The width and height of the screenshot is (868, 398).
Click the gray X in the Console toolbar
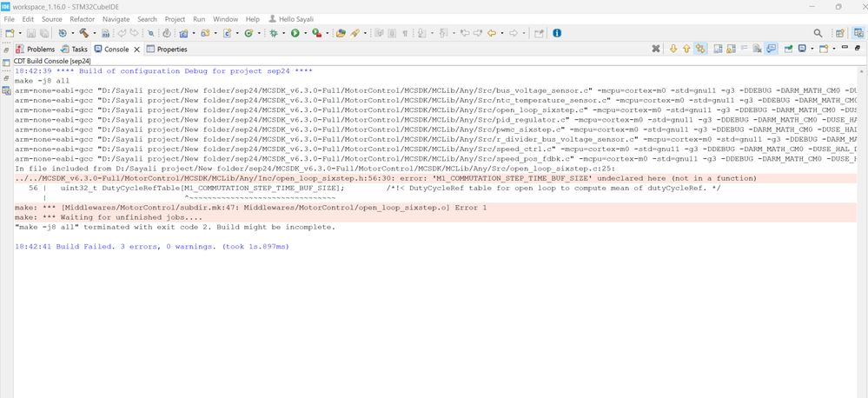[656, 49]
